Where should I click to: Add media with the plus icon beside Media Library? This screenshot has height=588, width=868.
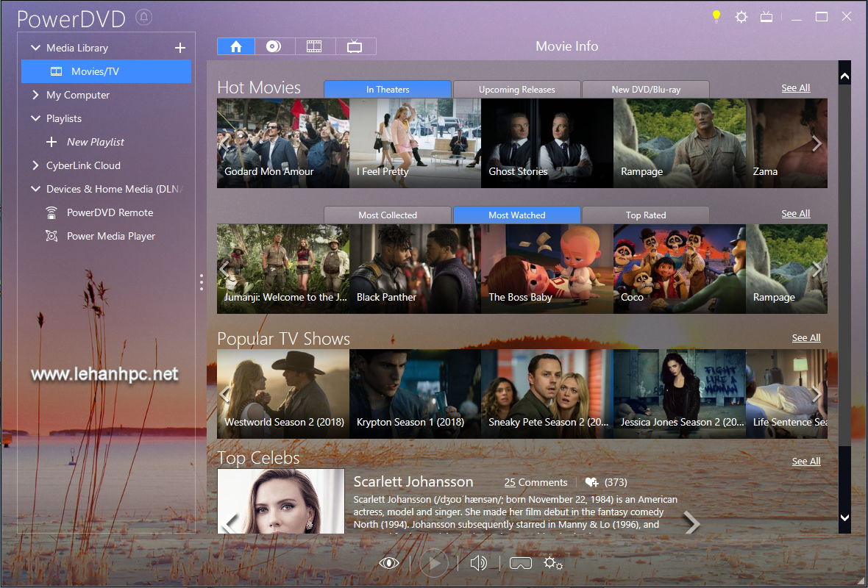click(180, 48)
